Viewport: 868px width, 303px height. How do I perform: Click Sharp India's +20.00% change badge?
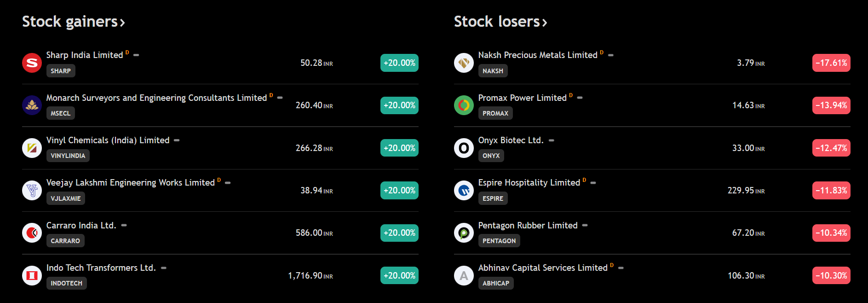click(399, 63)
